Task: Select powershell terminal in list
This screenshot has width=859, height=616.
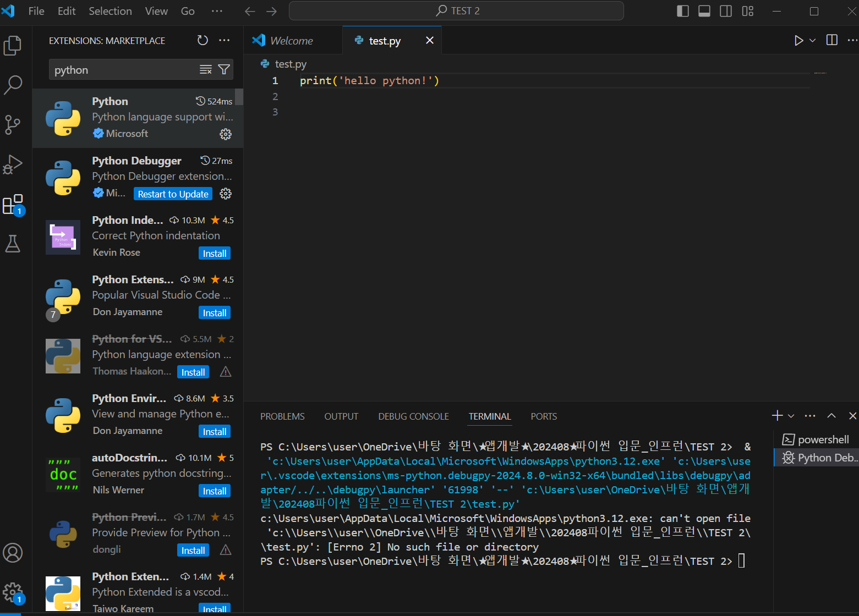Action: pos(817,439)
